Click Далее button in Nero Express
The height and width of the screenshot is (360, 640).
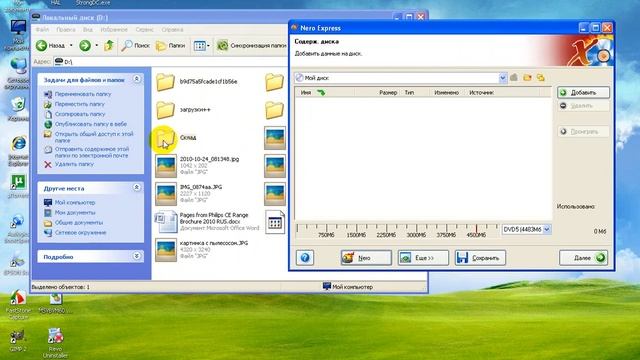click(x=584, y=258)
